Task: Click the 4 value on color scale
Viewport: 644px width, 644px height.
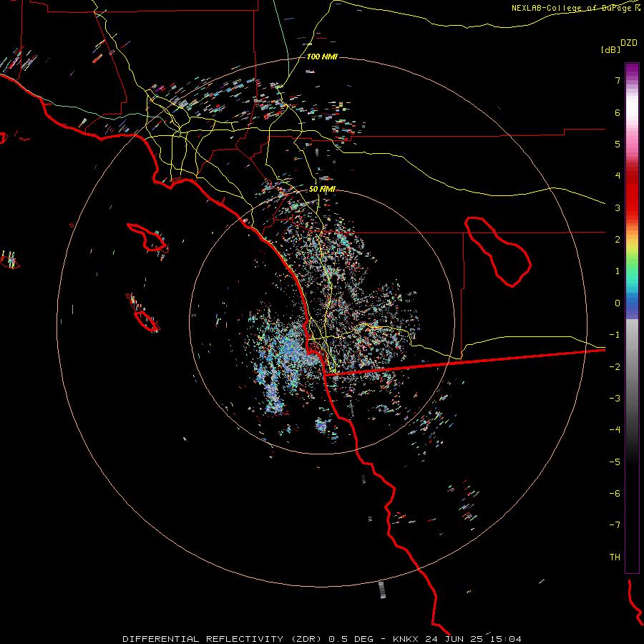Action: pyautogui.click(x=618, y=176)
